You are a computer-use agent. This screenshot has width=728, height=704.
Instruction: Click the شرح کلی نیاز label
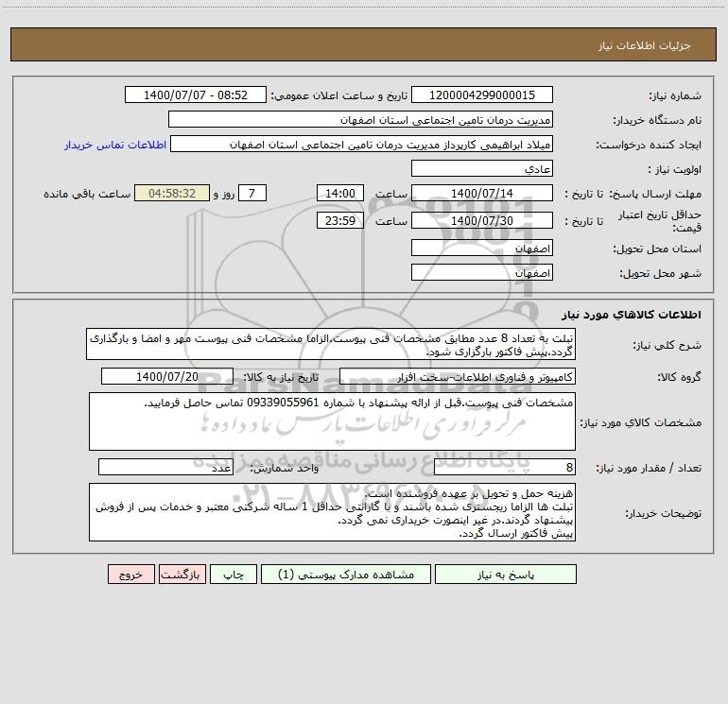tap(667, 345)
